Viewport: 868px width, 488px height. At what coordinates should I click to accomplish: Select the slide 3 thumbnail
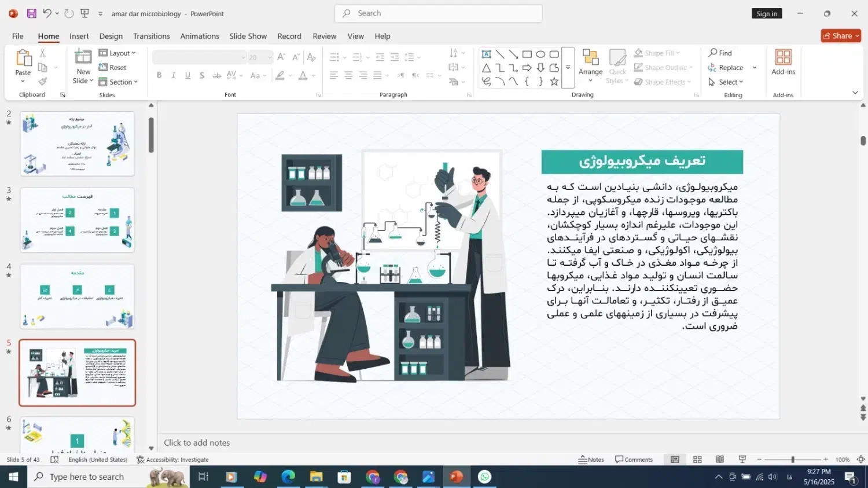(x=78, y=220)
